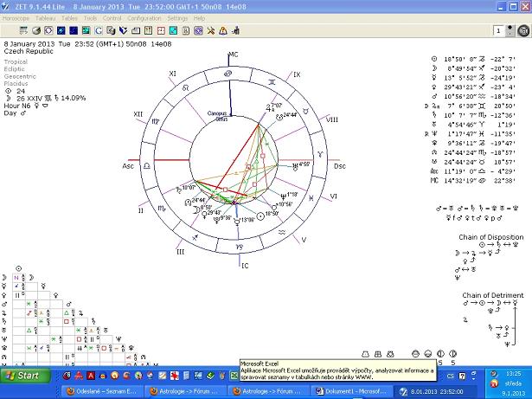Click the red-bordered chart toolbar icon

[161, 31]
